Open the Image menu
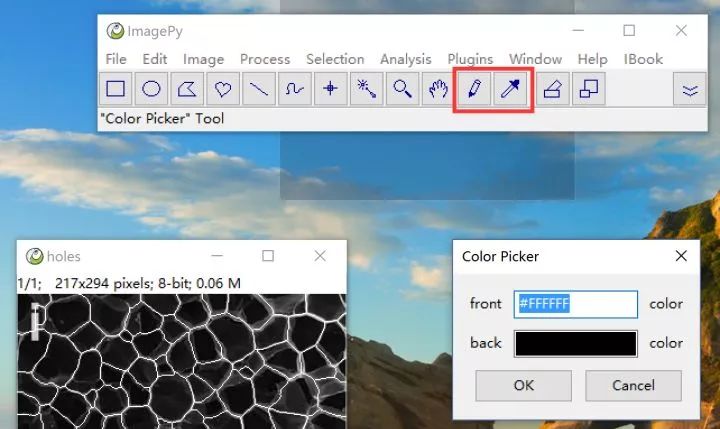Viewport: 720px width, 429px height. point(203,59)
